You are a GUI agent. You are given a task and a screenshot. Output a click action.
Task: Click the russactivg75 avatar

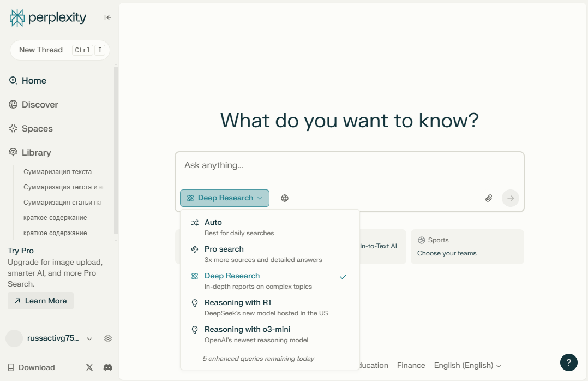click(14, 338)
